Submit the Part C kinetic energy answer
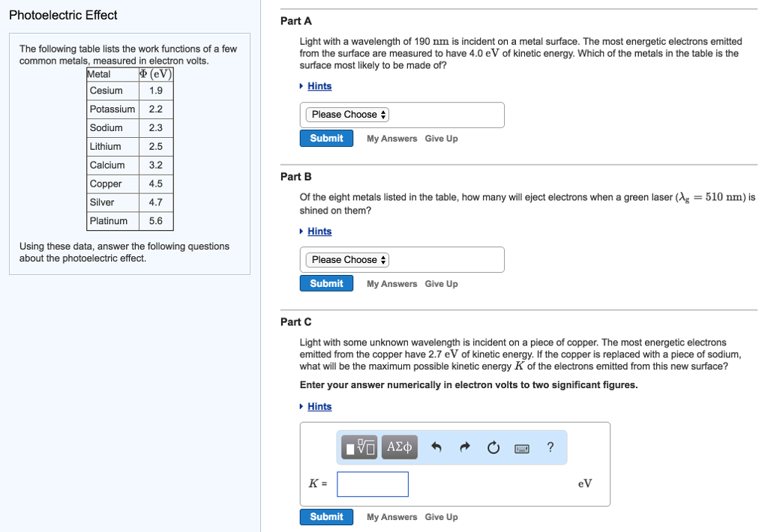 pos(326,516)
